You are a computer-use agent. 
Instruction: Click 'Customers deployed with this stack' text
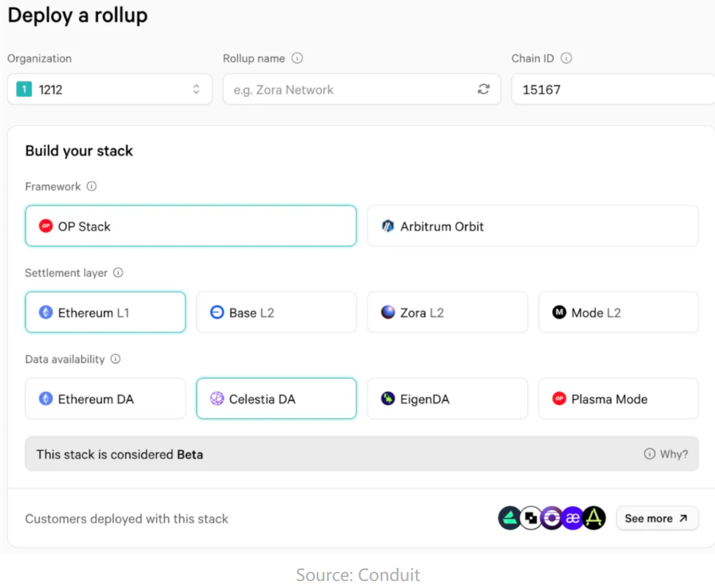pyautogui.click(x=127, y=519)
